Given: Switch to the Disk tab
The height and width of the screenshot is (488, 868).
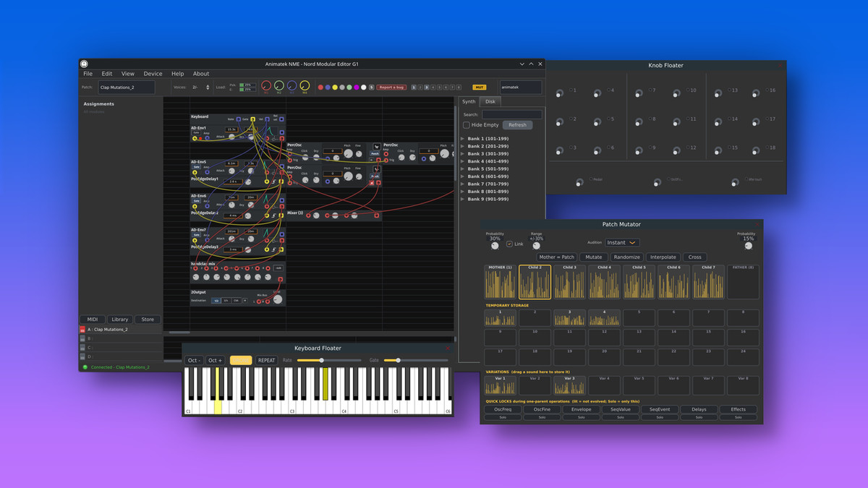Looking at the screenshot, I should point(490,102).
